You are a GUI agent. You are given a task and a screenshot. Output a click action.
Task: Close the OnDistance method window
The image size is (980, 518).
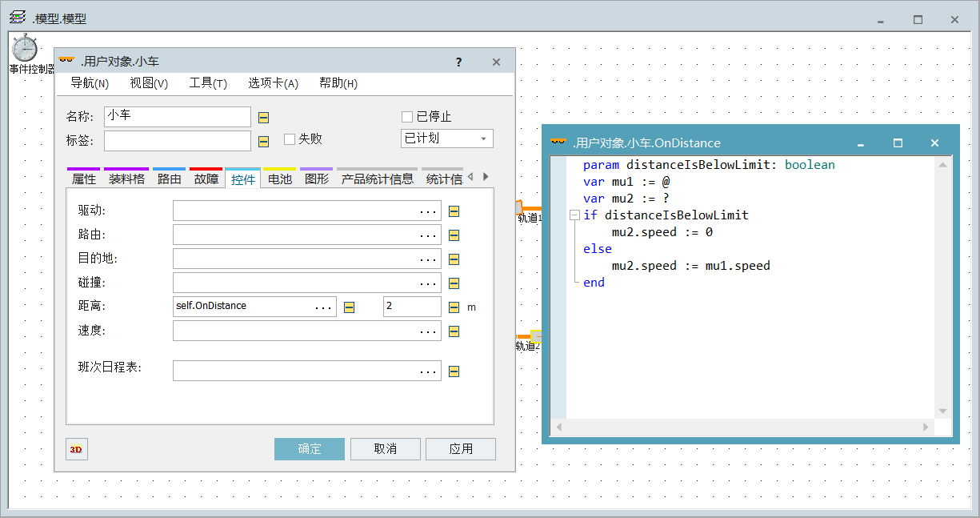pyautogui.click(x=934, y=143)
